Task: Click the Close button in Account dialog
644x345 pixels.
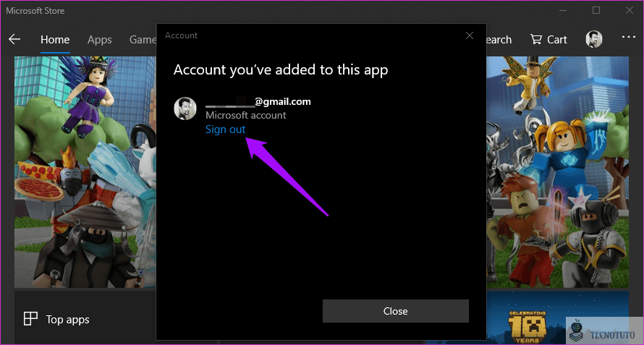Action: point(396,311)
